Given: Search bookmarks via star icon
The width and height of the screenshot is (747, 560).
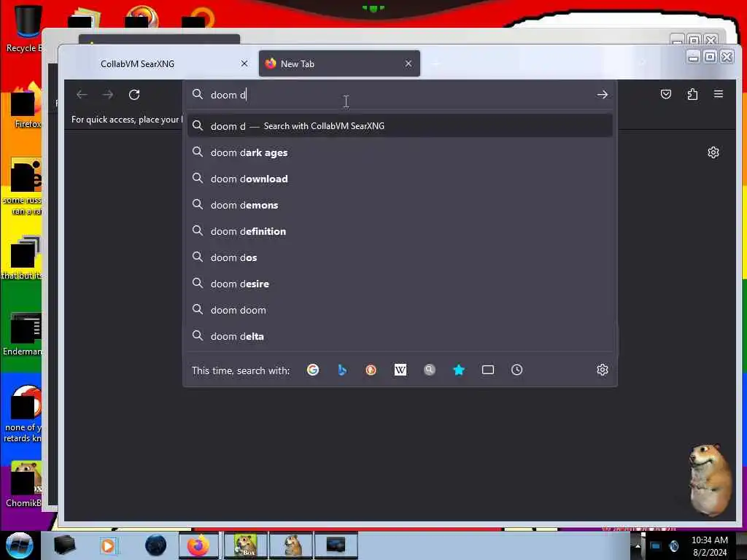Looking at the screenshot, I should [459, 370].
